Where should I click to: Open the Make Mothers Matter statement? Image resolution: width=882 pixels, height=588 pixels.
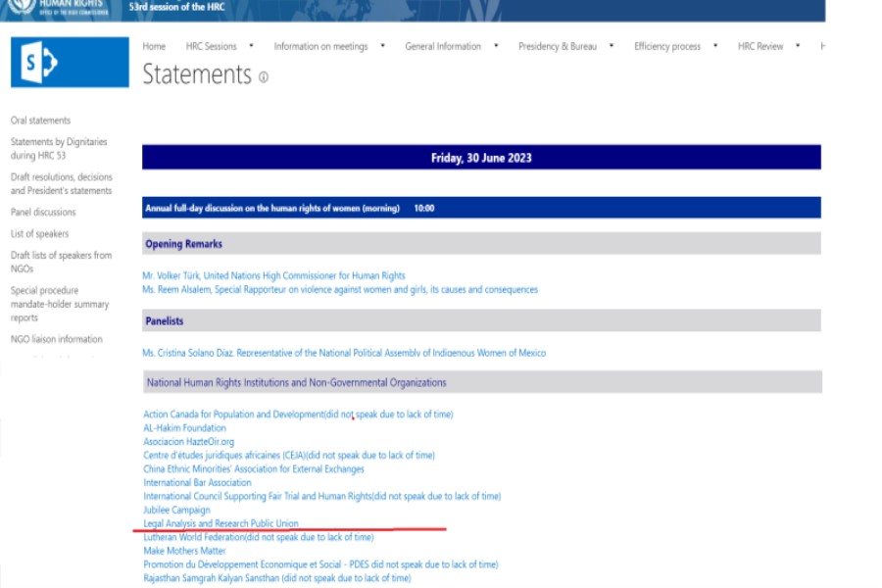tap(184, 551)
